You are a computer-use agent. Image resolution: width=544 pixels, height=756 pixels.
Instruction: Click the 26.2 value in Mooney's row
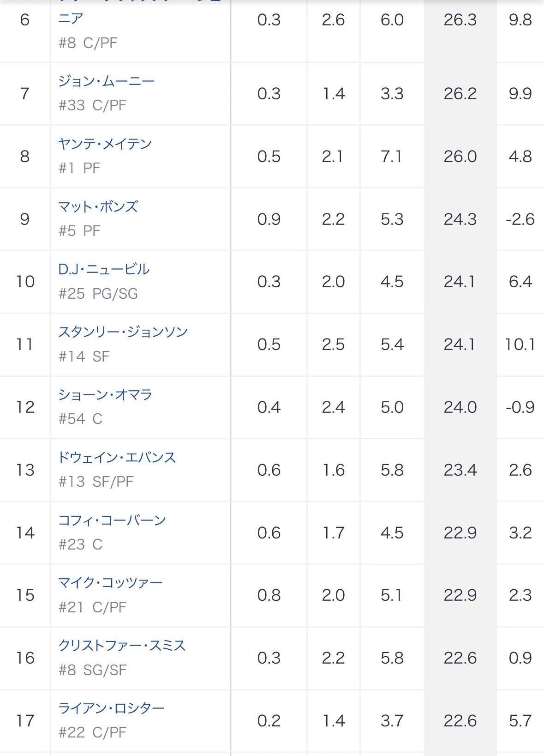click(460, 94)
